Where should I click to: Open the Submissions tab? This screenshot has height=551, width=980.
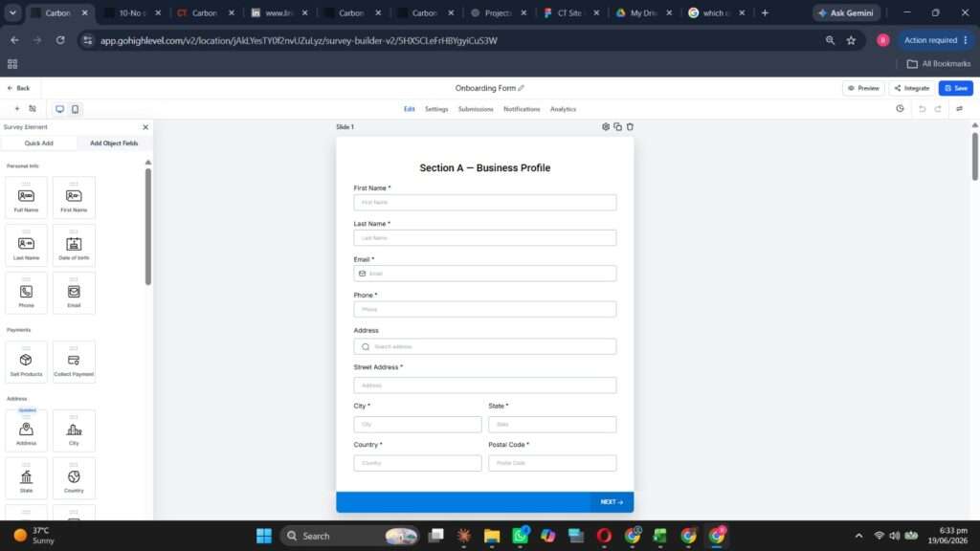coord(476,109)
